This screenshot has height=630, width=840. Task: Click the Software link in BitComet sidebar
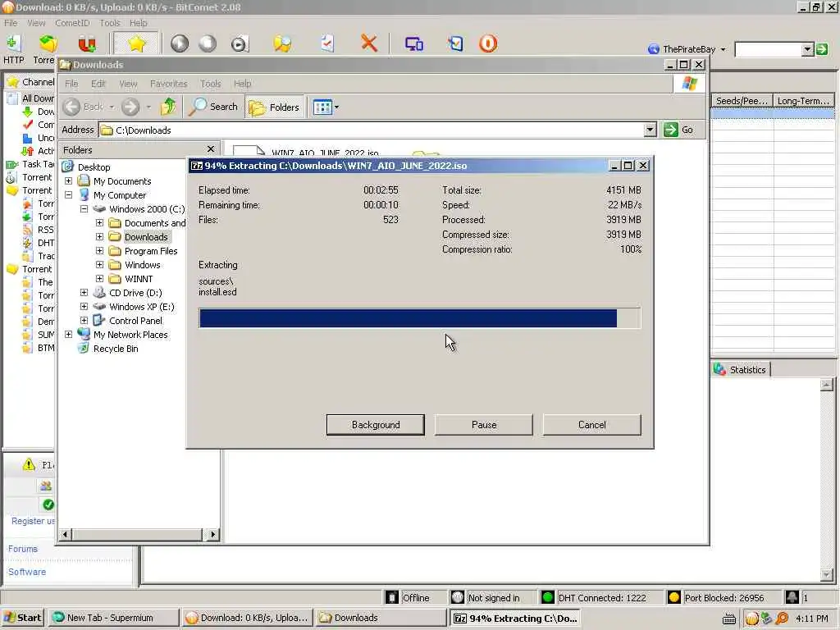pos(27,572)
